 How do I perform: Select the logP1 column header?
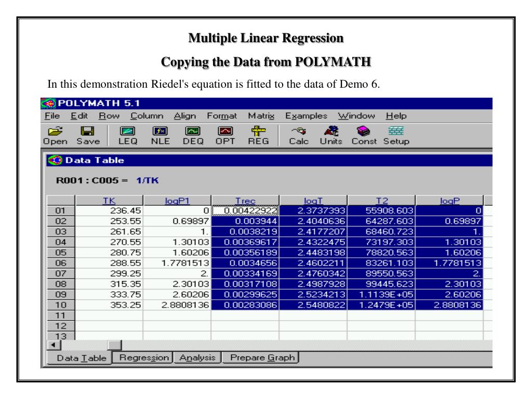point(177,201)
